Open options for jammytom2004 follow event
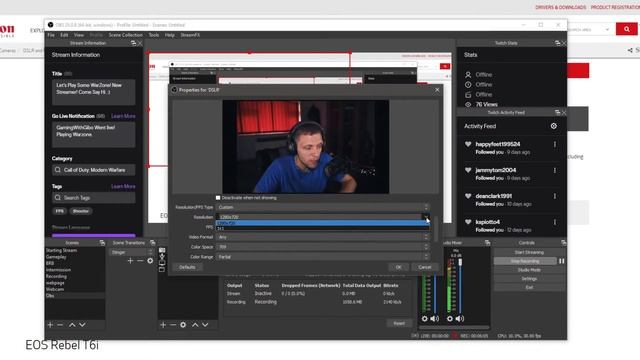This screenshot has height=360, width=640. (x=555, y=170)
